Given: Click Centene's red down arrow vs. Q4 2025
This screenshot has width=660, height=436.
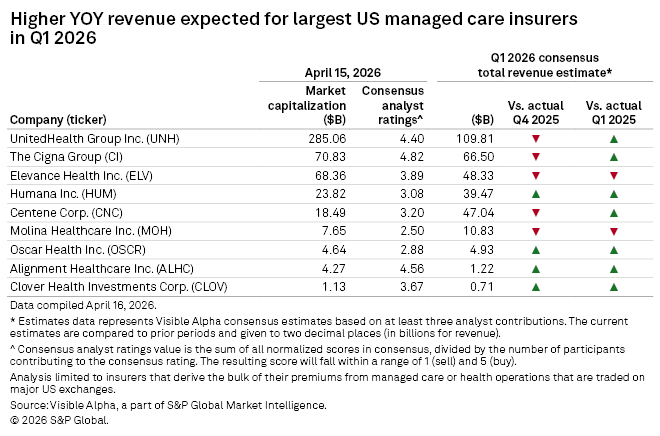Looking at the screenshot, I should (536, 213).
